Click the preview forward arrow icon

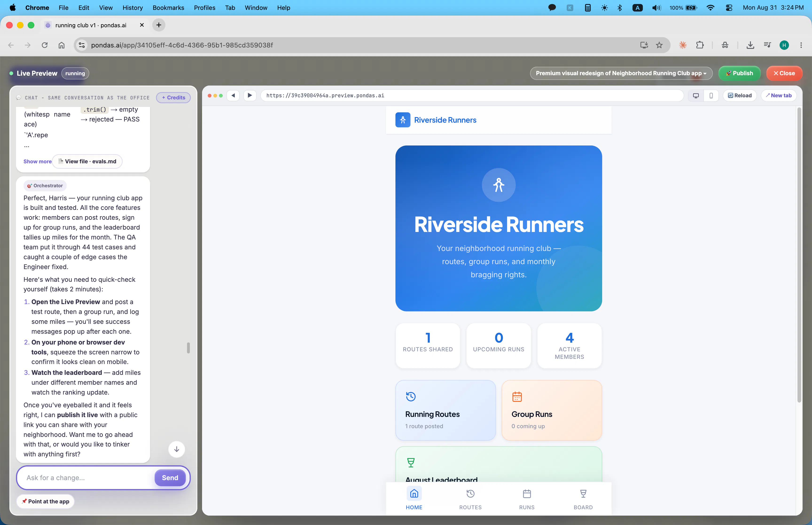[250, 95]
